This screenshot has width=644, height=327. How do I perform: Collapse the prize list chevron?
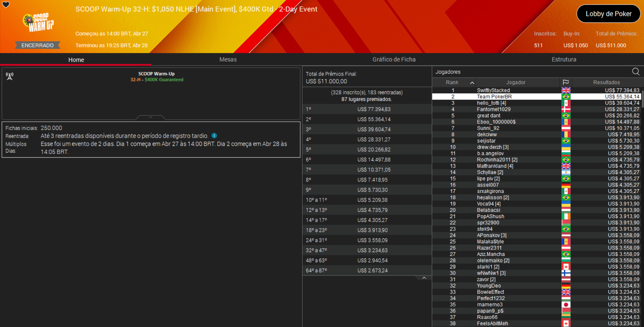click(x=424, y=278)
